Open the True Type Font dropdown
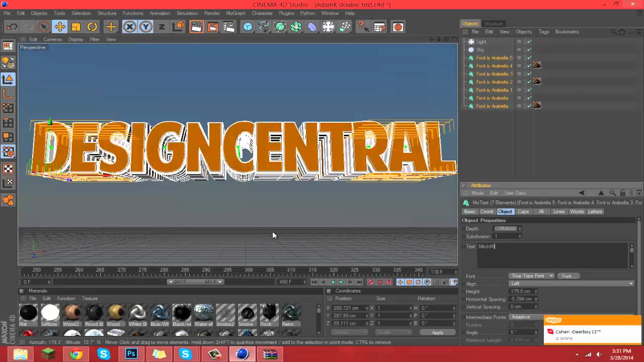The height and width of the screenshot is (362, 644). [531, 276]
